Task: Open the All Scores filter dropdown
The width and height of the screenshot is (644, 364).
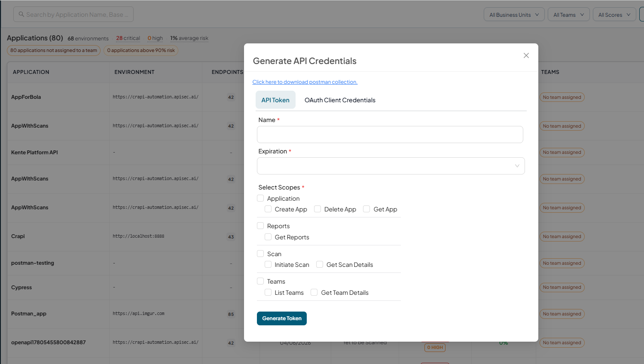Action: 614,15
